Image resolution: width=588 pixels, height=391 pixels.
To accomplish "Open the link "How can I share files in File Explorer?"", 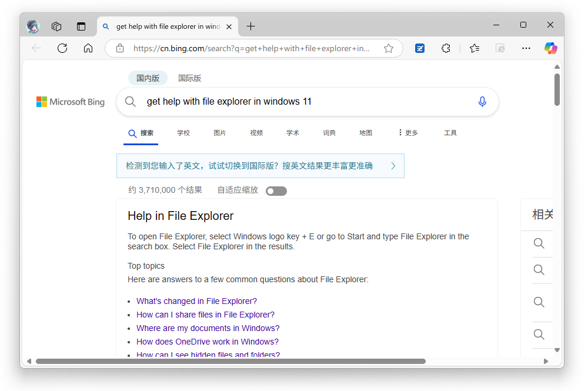I will click(205, 315).
